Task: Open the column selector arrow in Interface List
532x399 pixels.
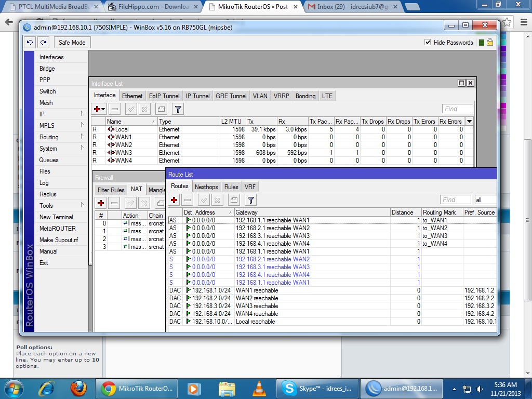Action: click(x=469, y=121)
